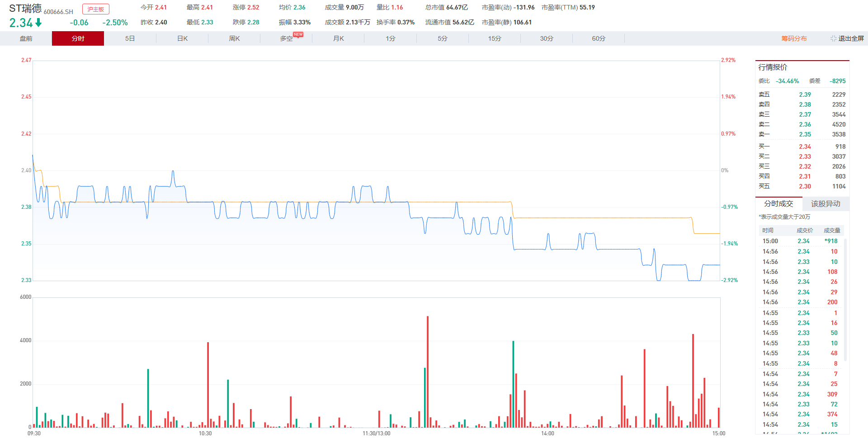This screenshot has height=438, width=868.
Task: Click the exit fullscreen icon
Action: click(x=833, y=38)
